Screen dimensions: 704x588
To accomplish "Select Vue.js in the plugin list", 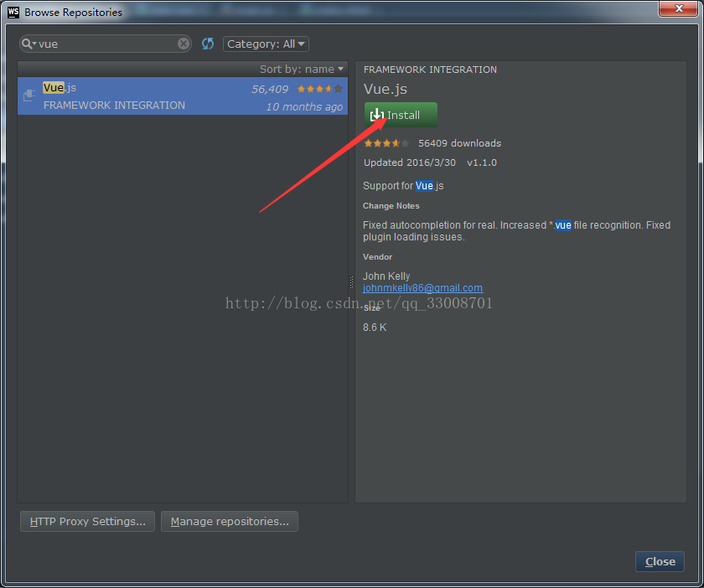I will click(183, 95).
